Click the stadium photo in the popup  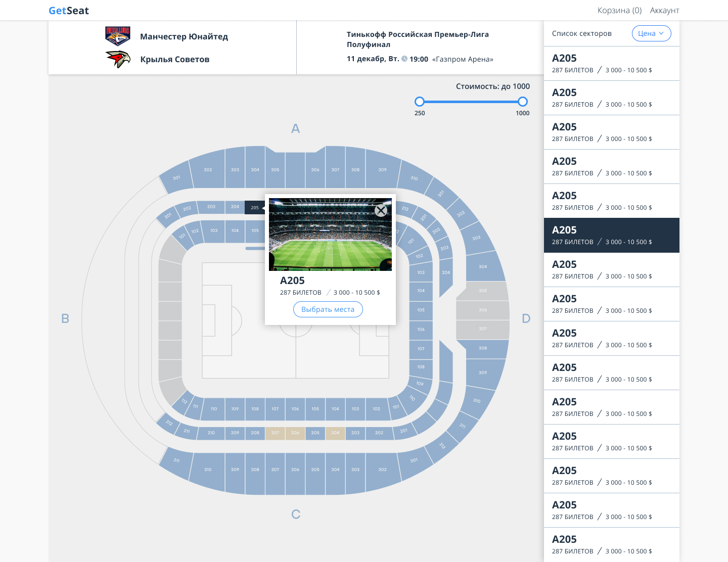click(x=330, y=235)
